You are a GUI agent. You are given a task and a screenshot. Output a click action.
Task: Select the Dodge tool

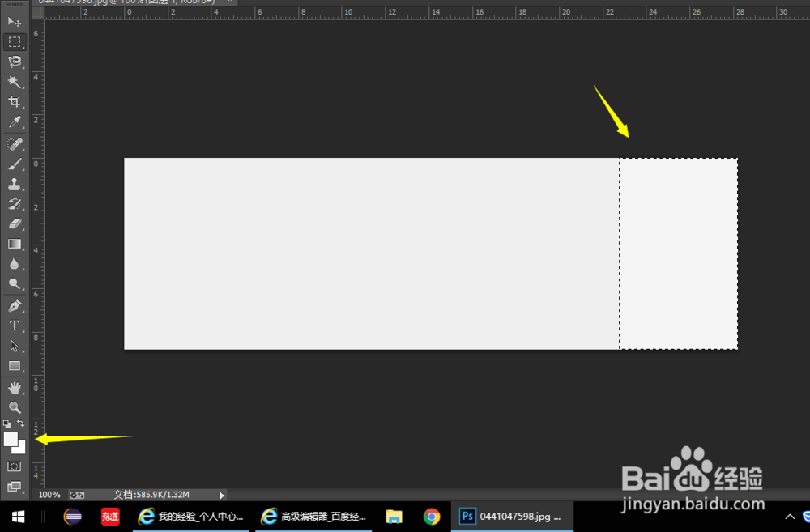15,283
